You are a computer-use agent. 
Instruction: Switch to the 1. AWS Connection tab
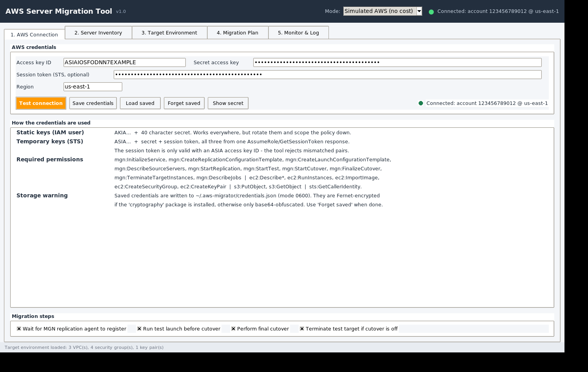tap(34, 34)
